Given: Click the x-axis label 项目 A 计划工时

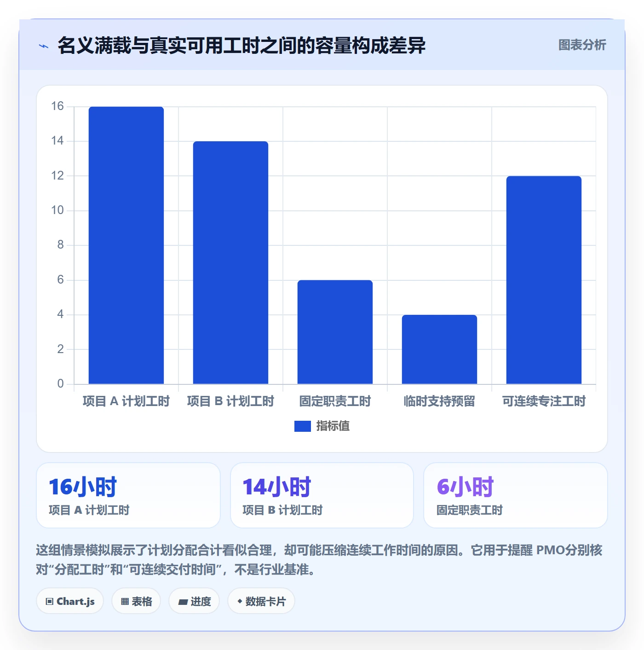Looking at the screenshot, I should [126, 401].
